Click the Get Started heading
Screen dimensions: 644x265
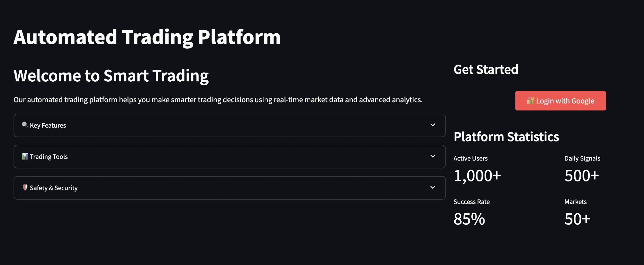(x=486, y=70)
